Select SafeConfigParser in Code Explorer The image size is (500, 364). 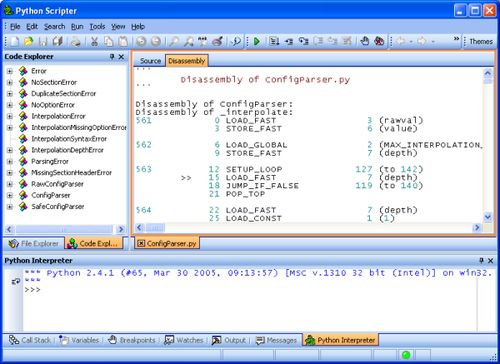pyautogui.click(x=58, y=207)
